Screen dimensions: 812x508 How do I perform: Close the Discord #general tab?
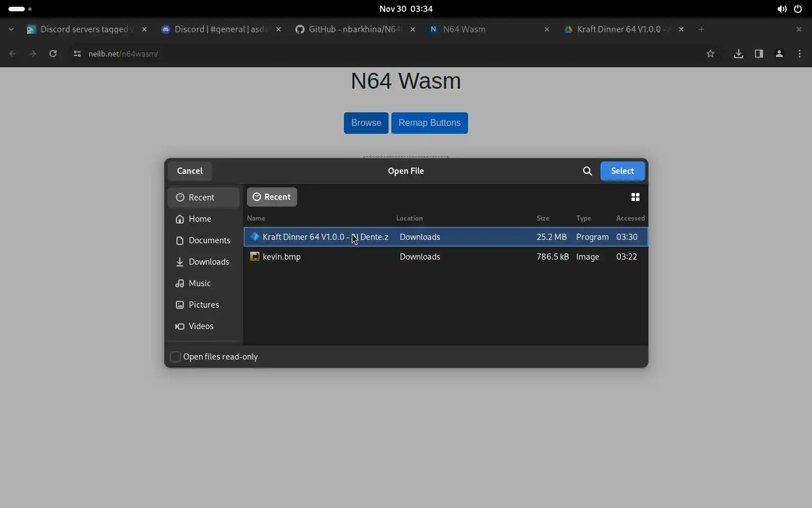[x=279, y=29]
